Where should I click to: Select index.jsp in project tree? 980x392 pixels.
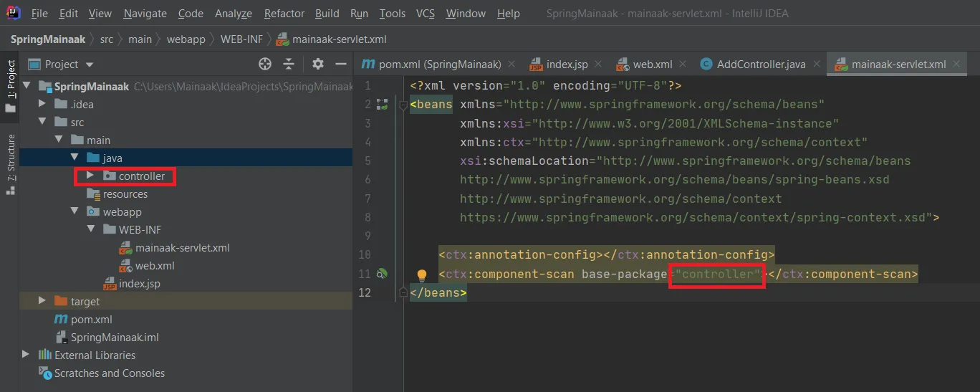(139, 283)
